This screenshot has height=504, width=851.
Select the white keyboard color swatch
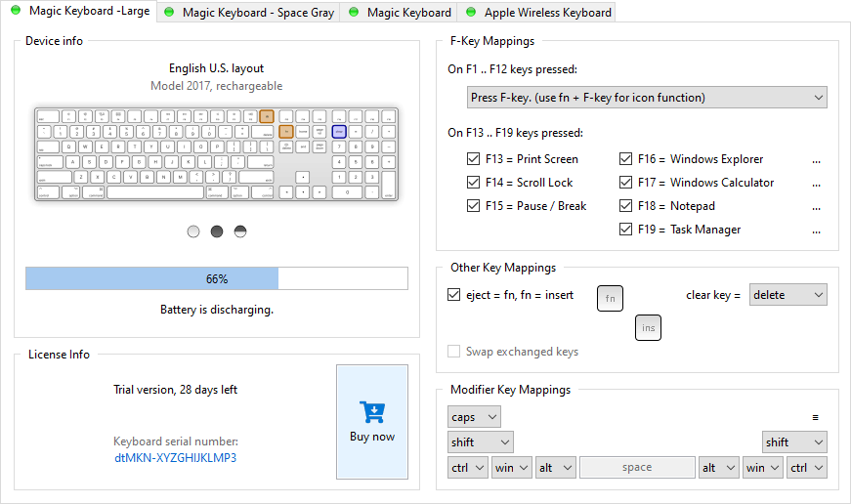click(x=193, y=231)
